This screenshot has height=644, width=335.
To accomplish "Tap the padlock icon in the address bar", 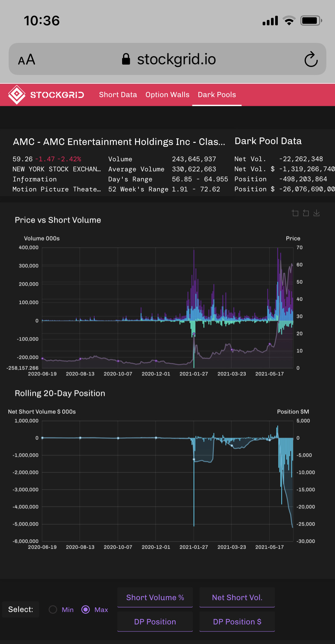I will 126,59.
